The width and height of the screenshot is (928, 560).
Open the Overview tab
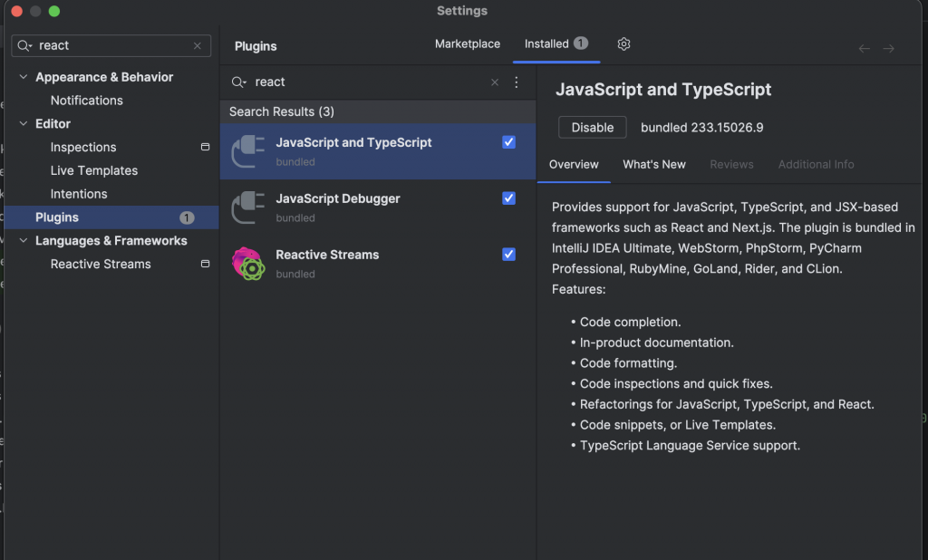(574, 165)
